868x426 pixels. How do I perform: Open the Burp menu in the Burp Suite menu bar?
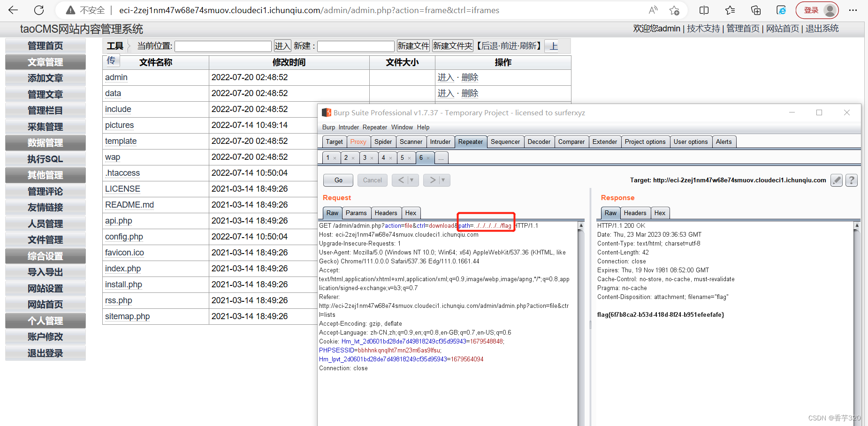click(328, 127)
